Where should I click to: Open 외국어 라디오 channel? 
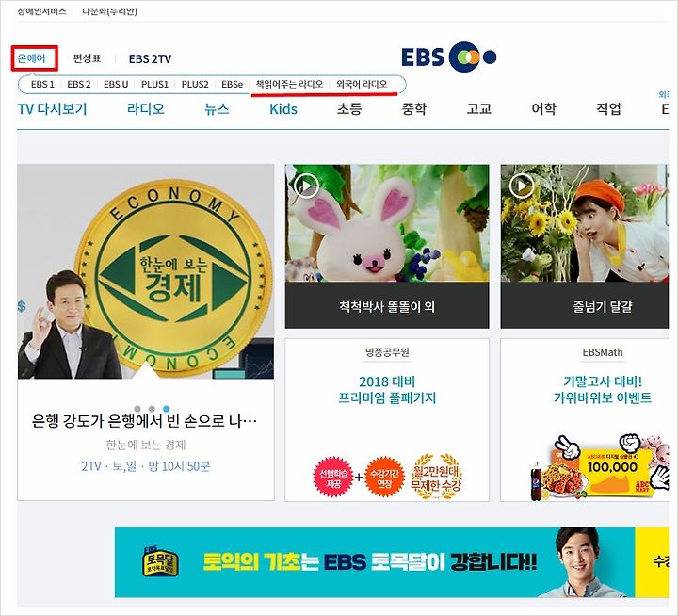coord(362,84)
